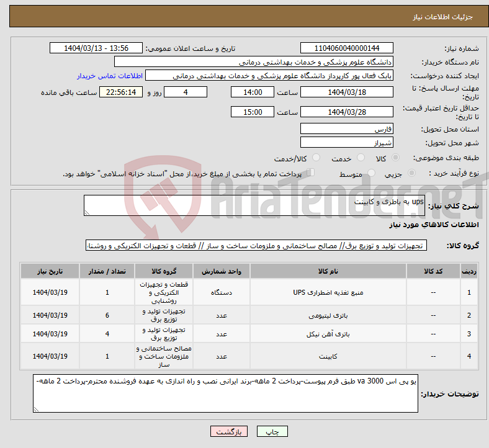Select the متوسط purchase type radio
The height and width of the screenshot is (448, 489).
(371, 173)
